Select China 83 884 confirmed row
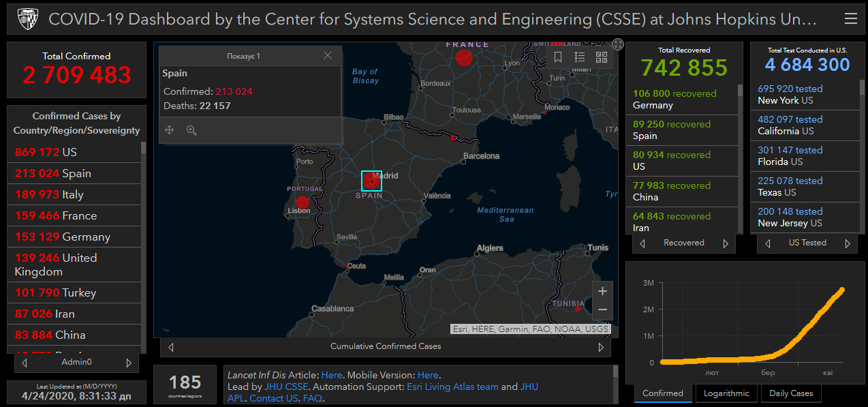This screenshot has height=407, width=868. click(x=74, y=335)
